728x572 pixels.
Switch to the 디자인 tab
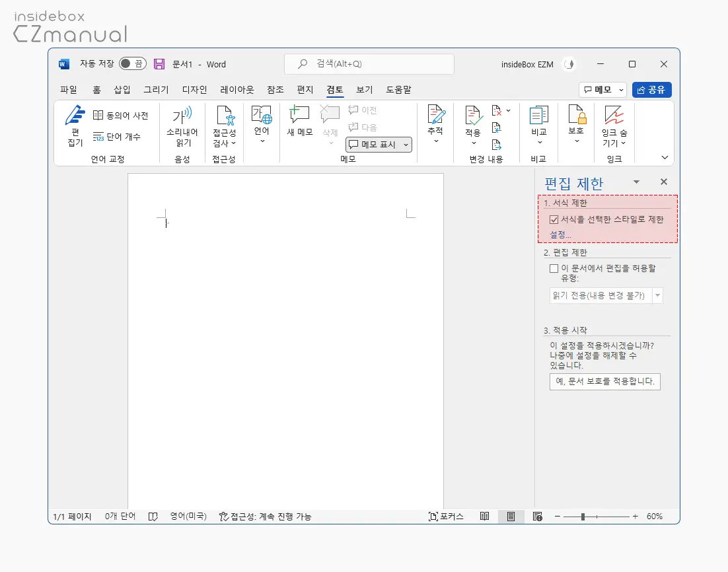click(194, 90)
